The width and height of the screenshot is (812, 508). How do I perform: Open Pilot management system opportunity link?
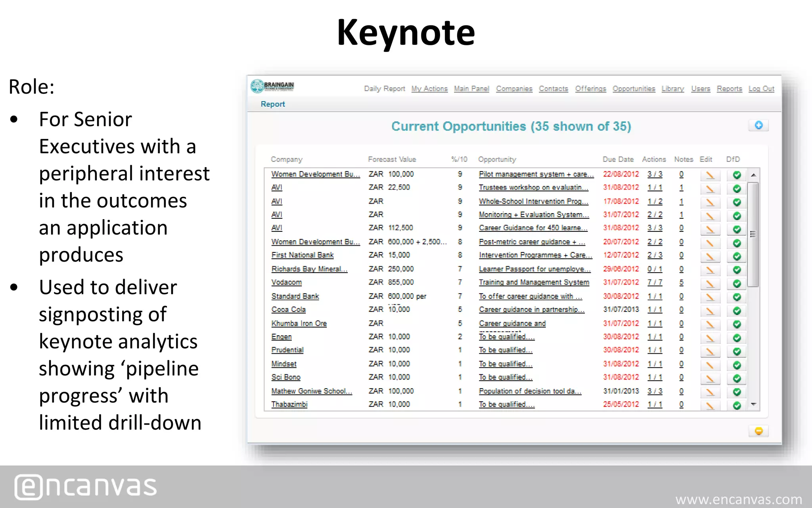click(x=536, y=174)
